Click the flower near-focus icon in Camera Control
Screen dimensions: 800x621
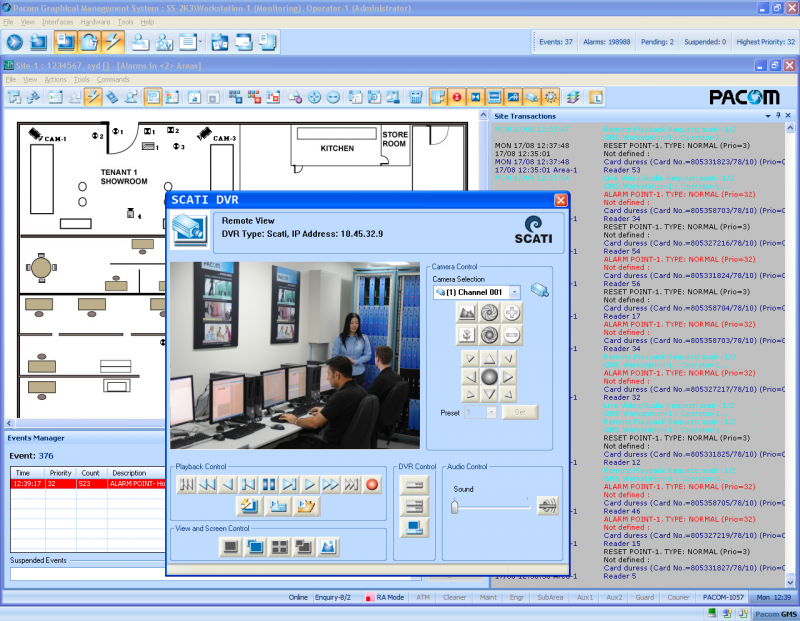[x=467, y=335]
